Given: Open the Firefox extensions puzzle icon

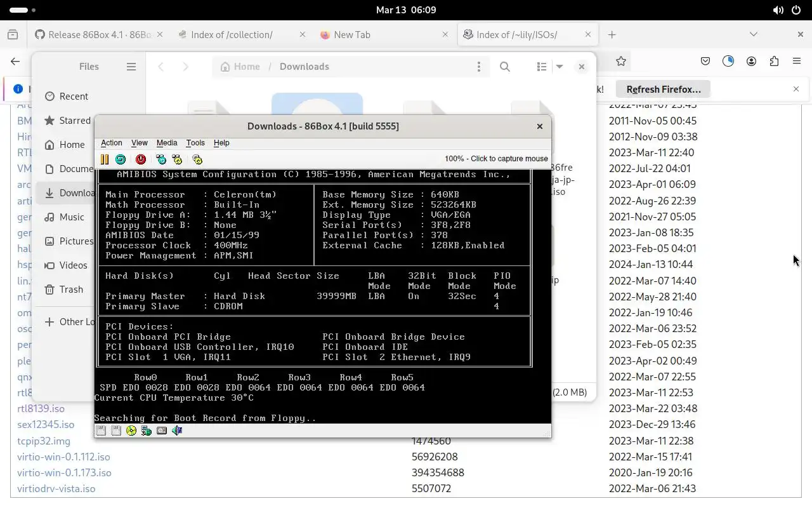Looking at the screenshot, I should pyautogui.click(x=774, y=62).
